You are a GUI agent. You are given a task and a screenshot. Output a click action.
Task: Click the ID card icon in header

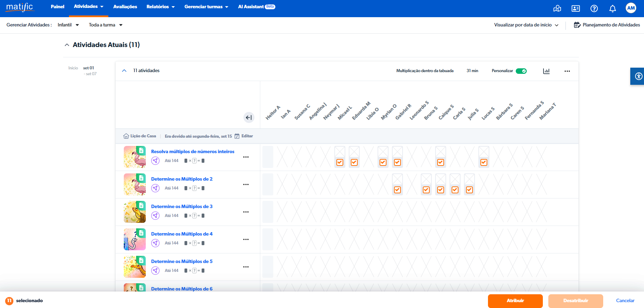575,9
